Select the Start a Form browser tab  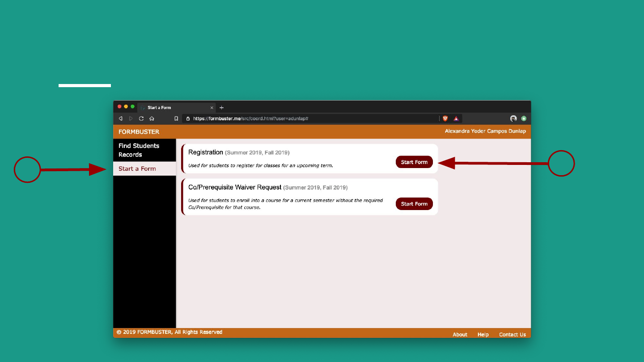click(177, 108)
